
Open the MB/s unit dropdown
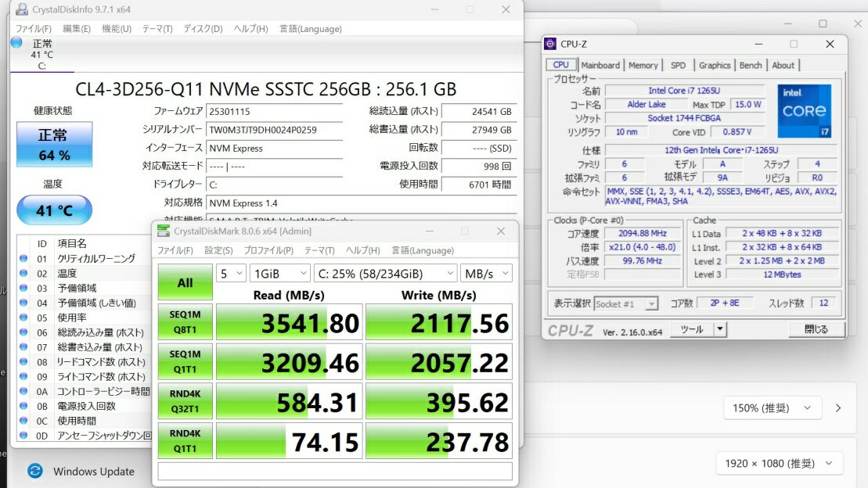tap(486, 273)
